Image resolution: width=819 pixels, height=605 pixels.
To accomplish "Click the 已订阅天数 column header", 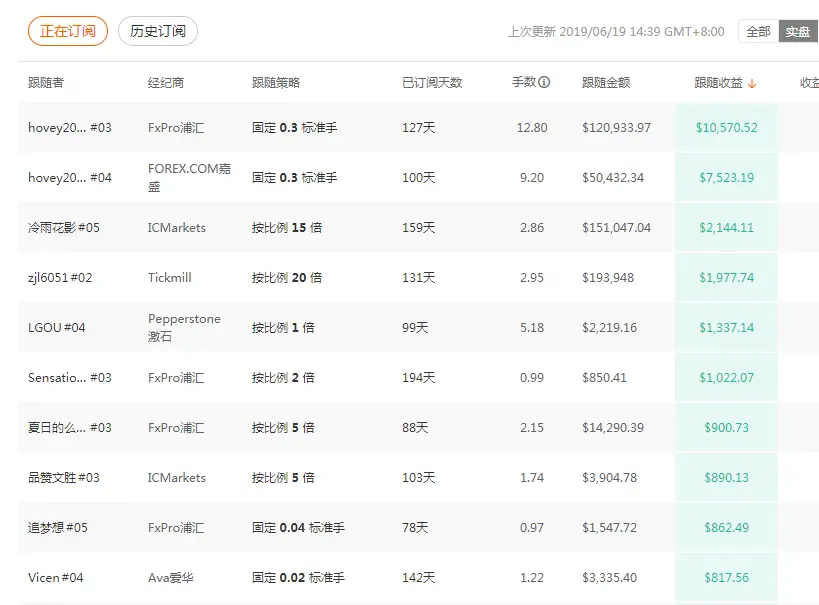I will coord(432,83).
